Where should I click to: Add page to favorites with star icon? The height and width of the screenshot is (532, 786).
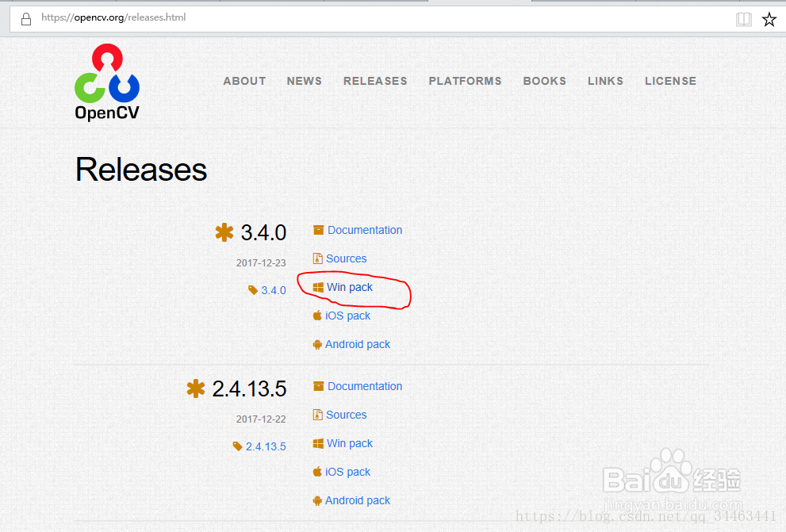(769, 20)
